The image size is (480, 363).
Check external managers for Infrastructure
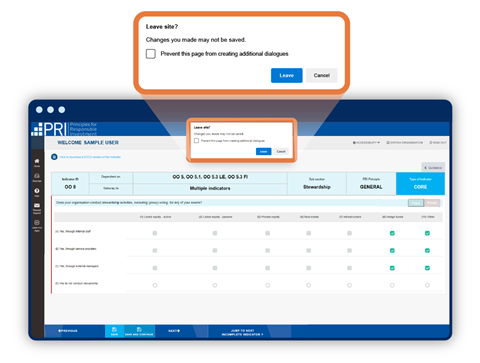349,268
